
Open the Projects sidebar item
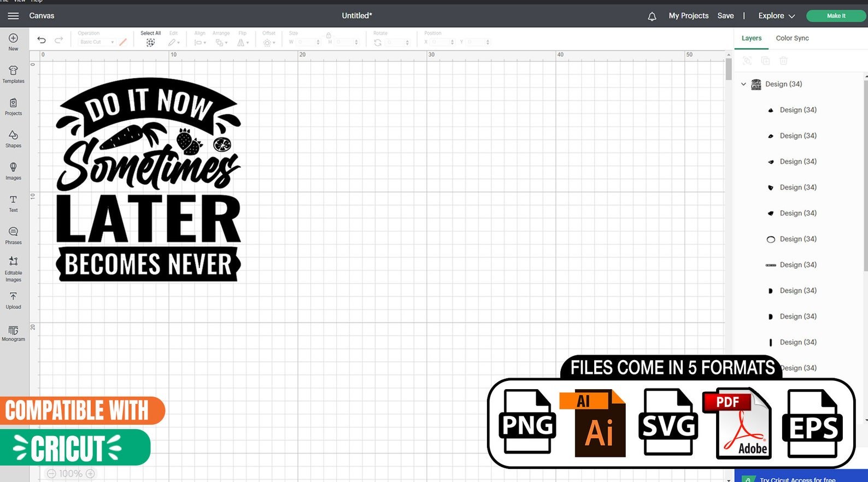click(13, 107)
